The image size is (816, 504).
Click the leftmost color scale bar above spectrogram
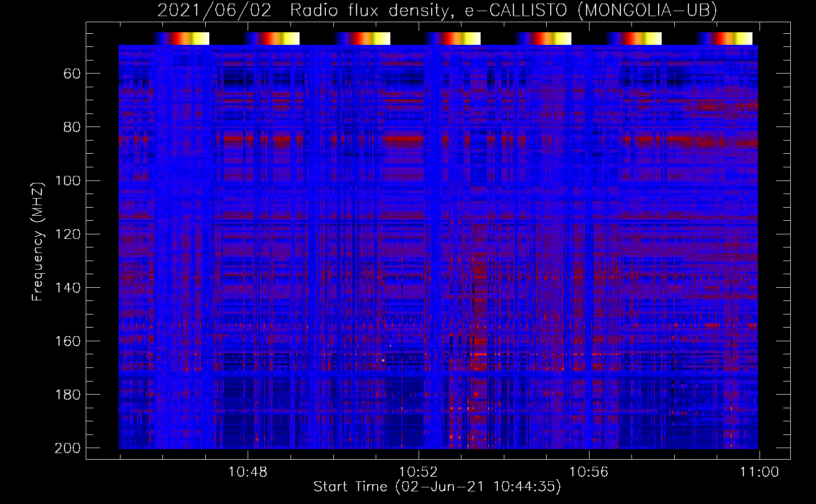click(x=181, y=38)
